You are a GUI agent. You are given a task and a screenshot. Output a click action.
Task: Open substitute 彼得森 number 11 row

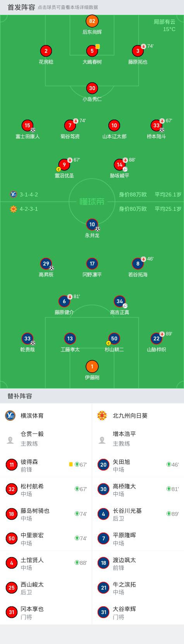point(46,465)
